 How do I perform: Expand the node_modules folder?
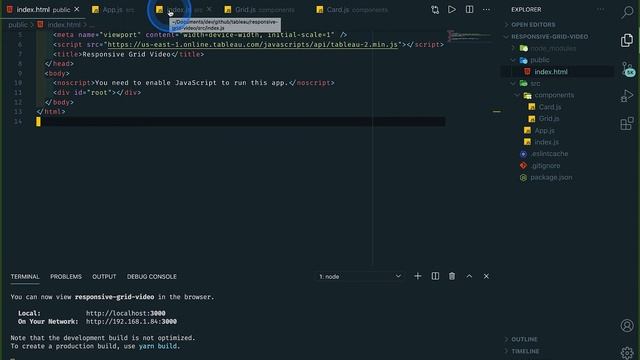pyautogui.click(x=553, y=48)
